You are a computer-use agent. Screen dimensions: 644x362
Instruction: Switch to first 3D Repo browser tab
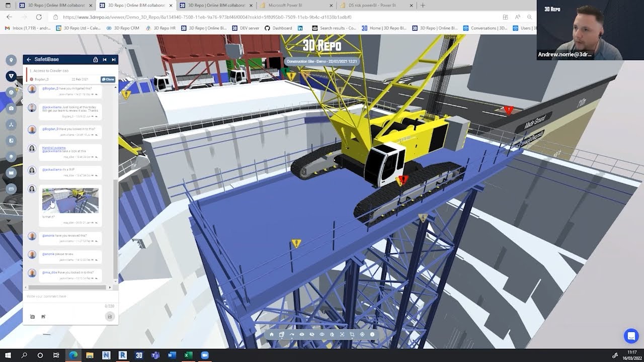55,6
